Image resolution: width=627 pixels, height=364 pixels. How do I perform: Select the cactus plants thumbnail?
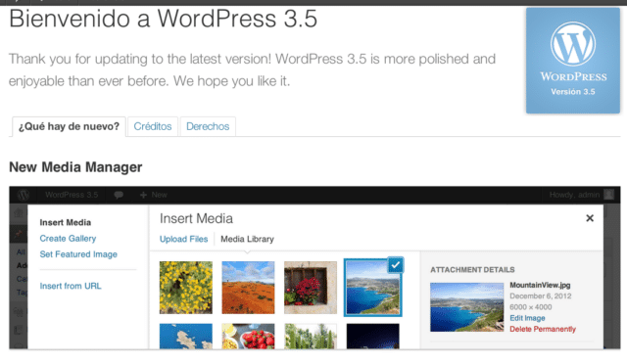pyautogui.click(x=311, y=336)
